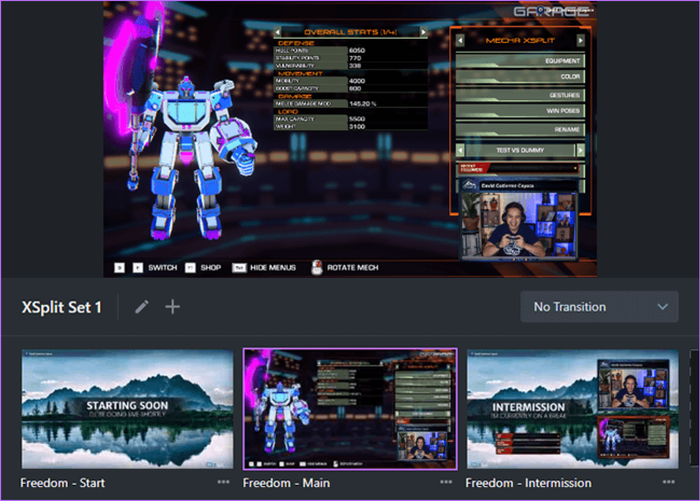This screenshot has height=501, width=700.
Task: Click the Freedom - Intermission scene label
Action: [x=528, y=483]
